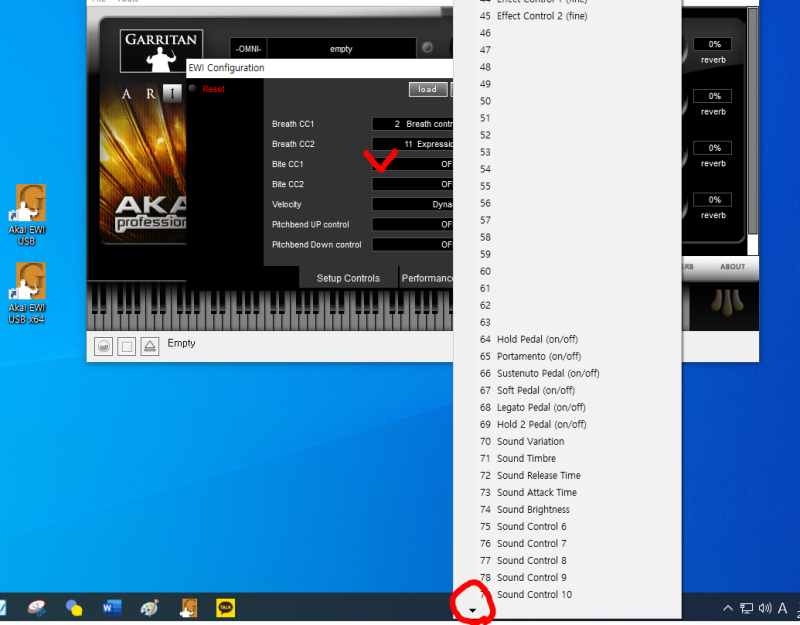Click the eject icon next to Empty label
The image size is (800, 625).
point(150,343)
